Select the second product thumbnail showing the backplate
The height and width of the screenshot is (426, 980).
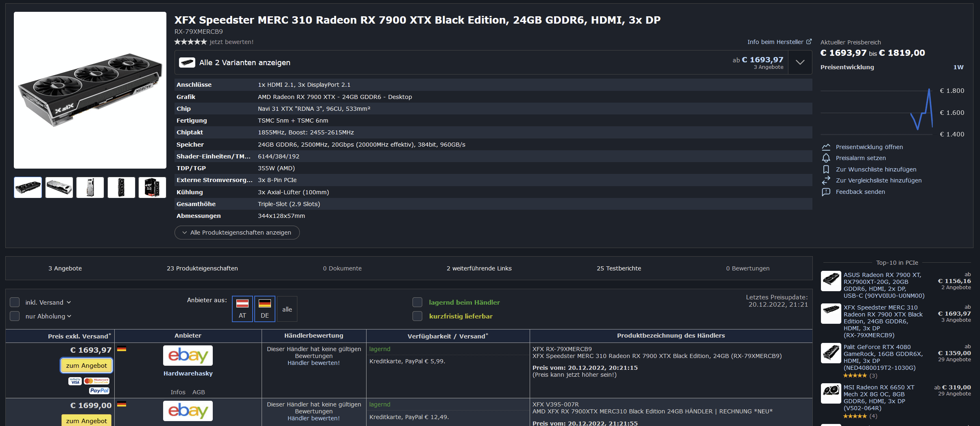(x=59, y=187)
